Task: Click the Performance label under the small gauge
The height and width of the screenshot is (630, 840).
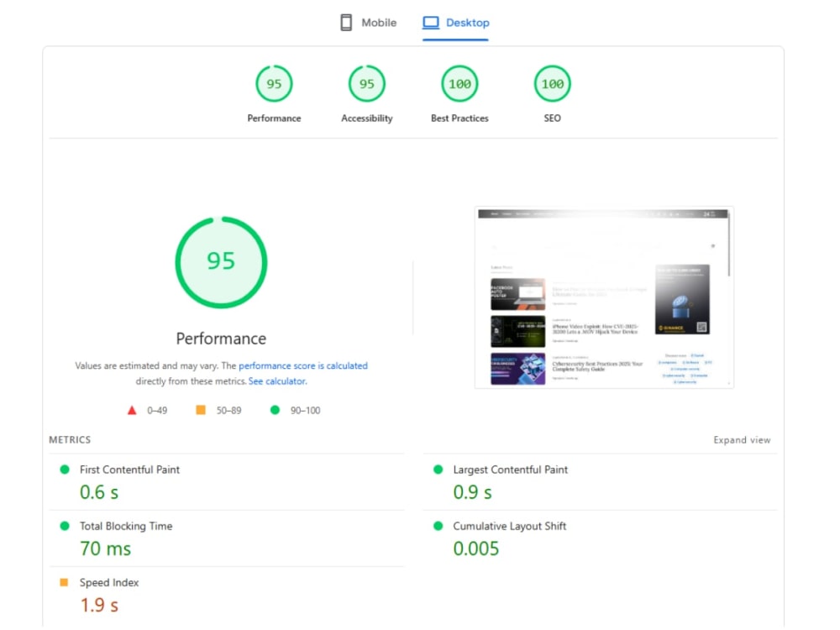Action: [274, 118]
